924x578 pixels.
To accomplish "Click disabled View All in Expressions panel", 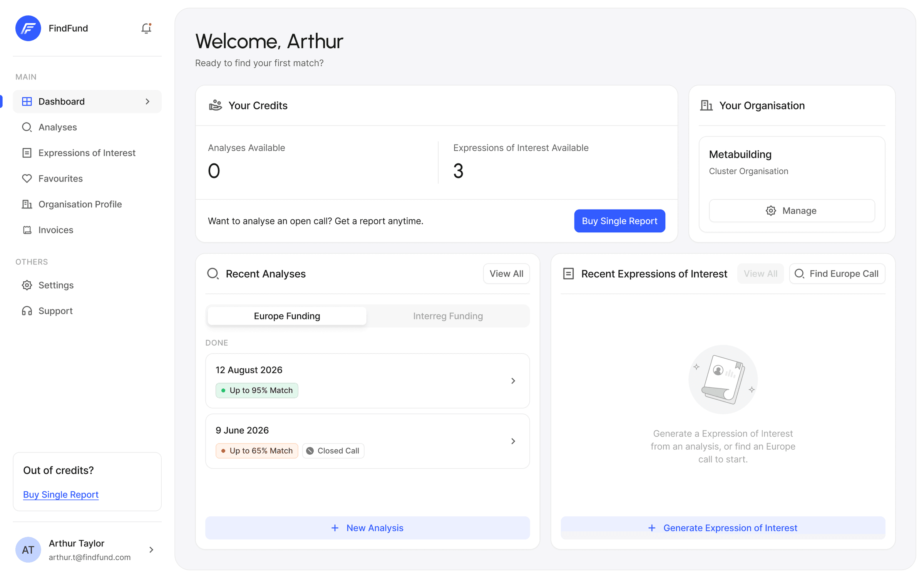I will point(760,274).
